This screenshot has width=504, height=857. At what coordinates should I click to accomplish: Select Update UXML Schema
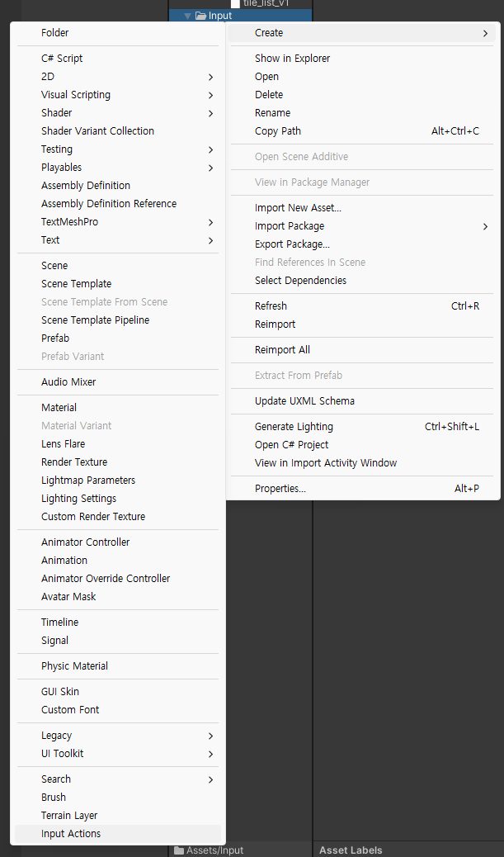point(362,400)
